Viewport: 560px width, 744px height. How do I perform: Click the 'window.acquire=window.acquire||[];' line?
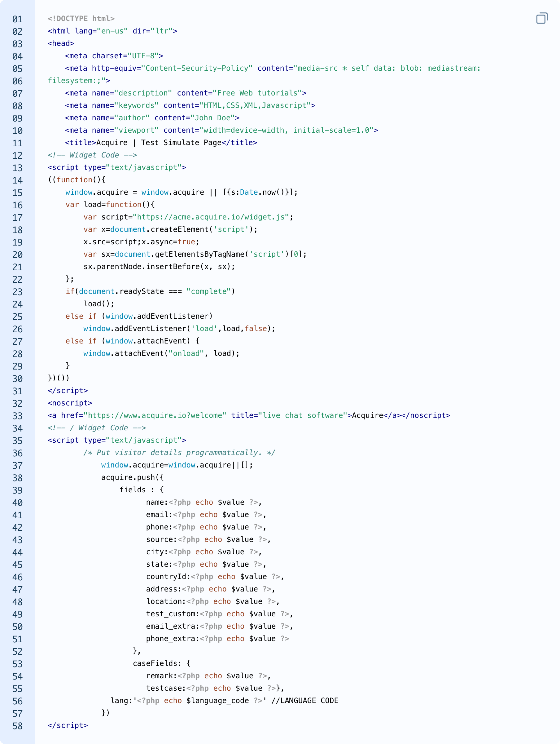tap(177, 465)
